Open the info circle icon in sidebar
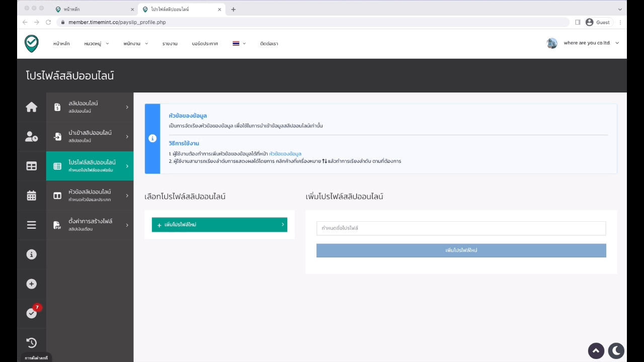This screenshot has width=644, height=362. pos(31,254)
